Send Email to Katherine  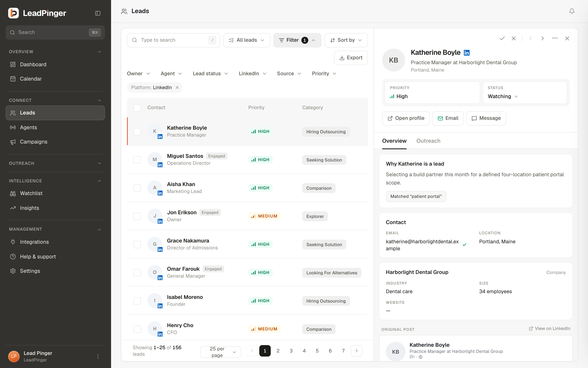click(448, 118)
